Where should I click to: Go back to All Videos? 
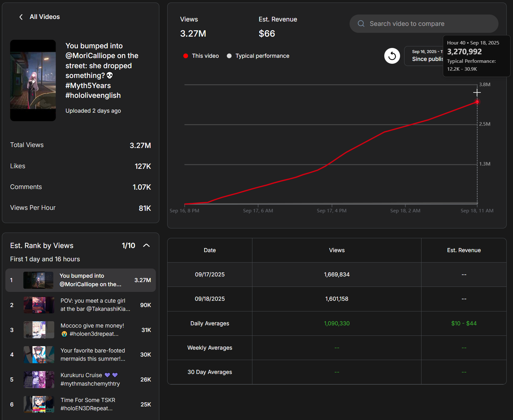[x=44, y=17]
